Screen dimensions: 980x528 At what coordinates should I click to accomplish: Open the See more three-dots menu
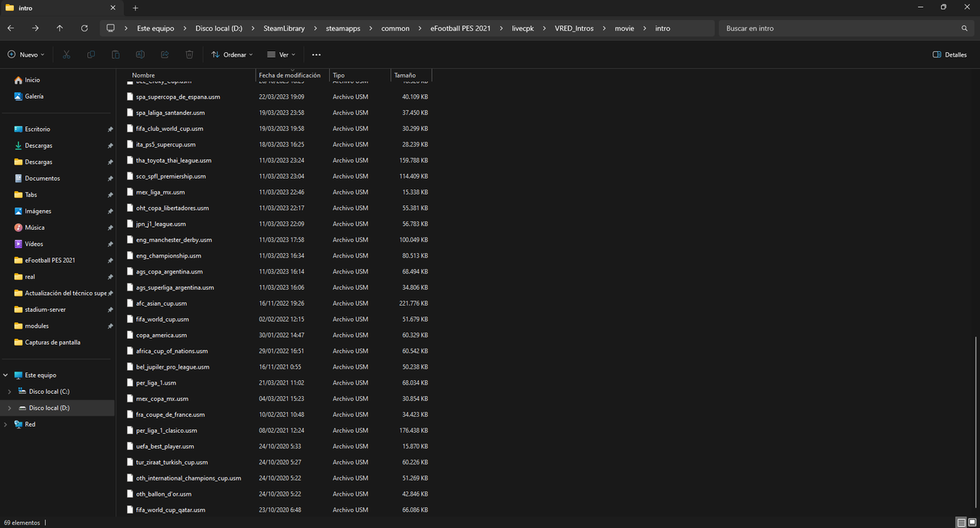point(316,54)
